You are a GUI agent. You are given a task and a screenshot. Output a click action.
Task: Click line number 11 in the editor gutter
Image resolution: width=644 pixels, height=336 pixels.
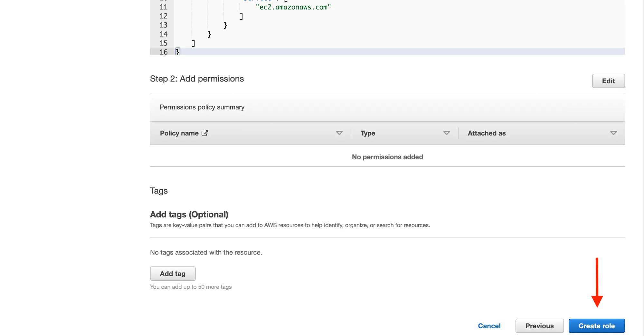(x=164, y=7)
